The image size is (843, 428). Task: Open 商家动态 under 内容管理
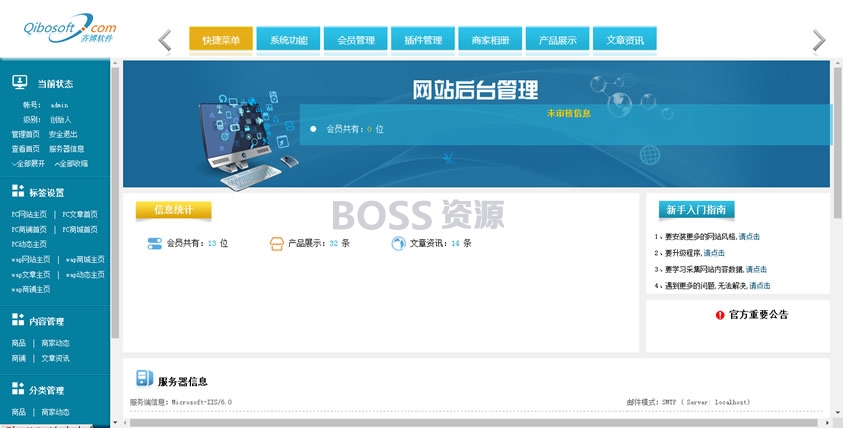(x=55, y=343)
